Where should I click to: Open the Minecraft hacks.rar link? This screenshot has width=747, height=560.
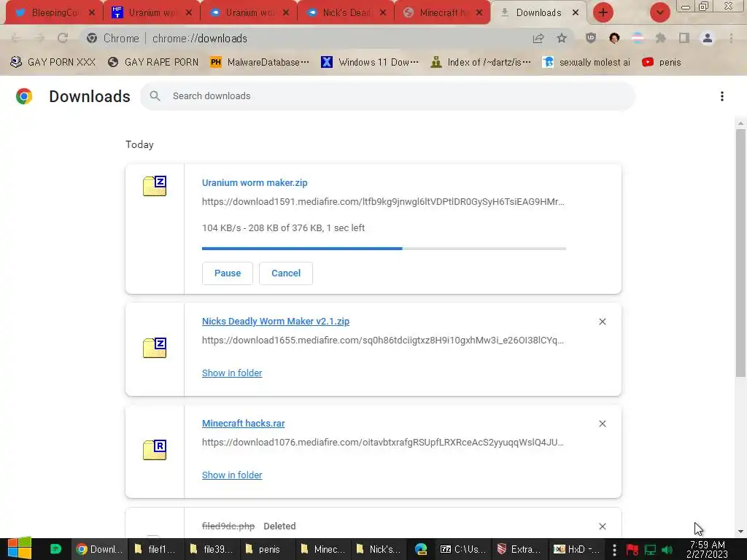pos(243,424)
